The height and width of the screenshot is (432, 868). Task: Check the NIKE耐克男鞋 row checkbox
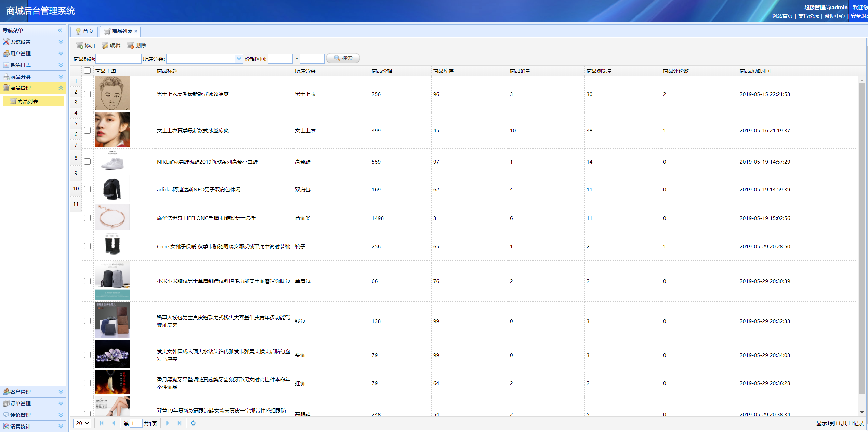tap(88, 162)
